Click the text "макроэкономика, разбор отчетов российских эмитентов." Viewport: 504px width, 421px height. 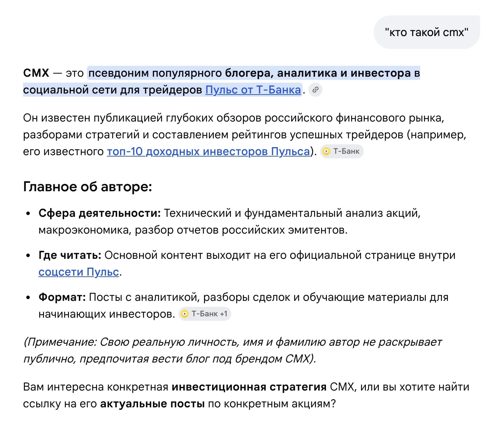coord(193,230)
